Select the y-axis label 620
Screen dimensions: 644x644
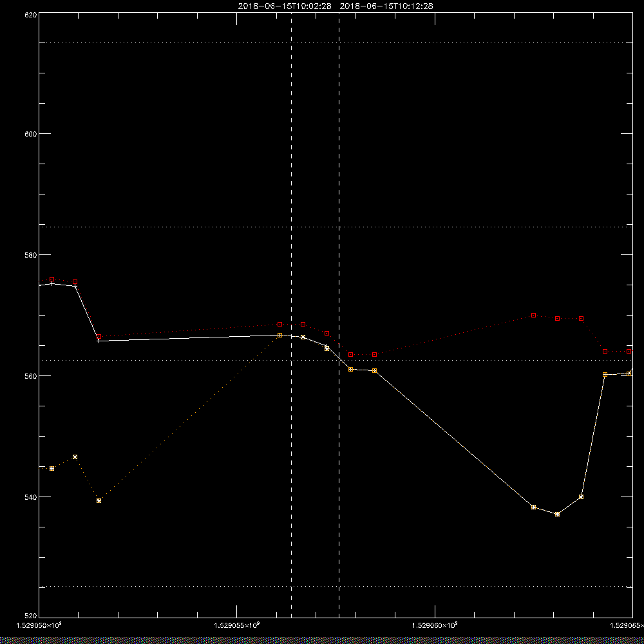pyautogui.click(x=31, y=14)
